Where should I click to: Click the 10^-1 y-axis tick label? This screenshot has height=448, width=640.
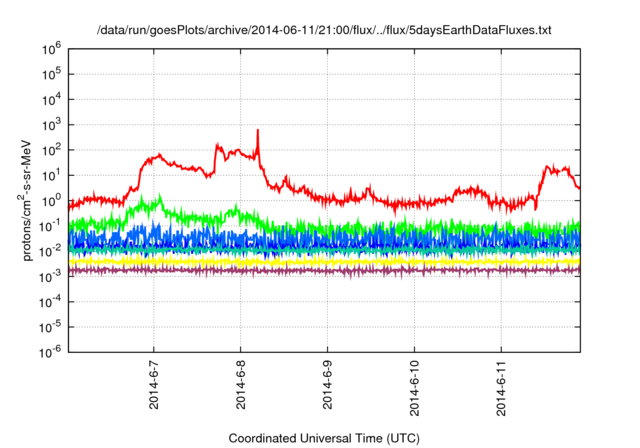[51, 226]
